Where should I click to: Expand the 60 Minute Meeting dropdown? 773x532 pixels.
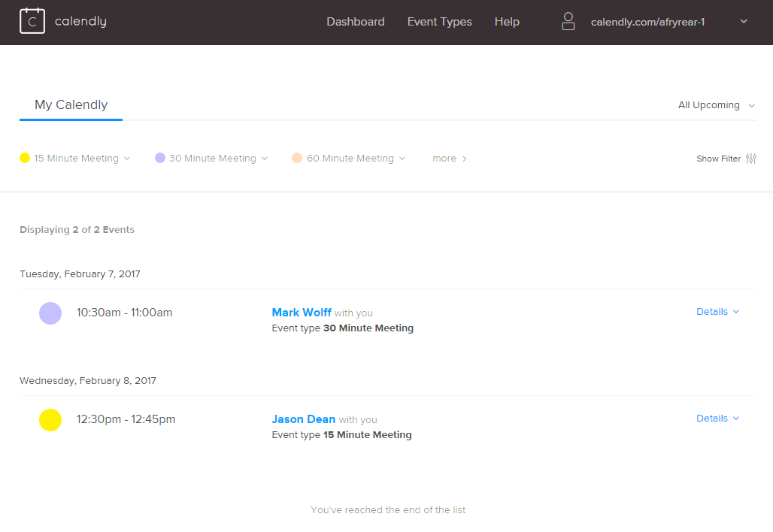tap(402, 159)
